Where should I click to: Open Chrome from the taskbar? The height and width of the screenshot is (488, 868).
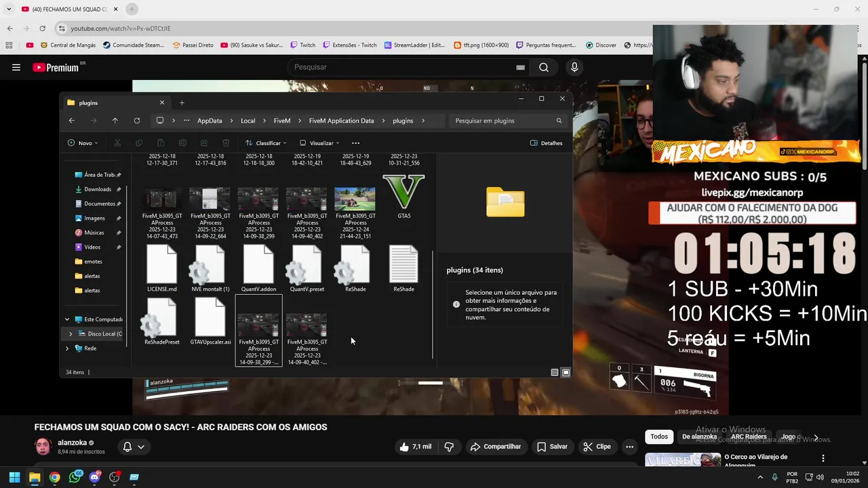(x=54, y=477)
